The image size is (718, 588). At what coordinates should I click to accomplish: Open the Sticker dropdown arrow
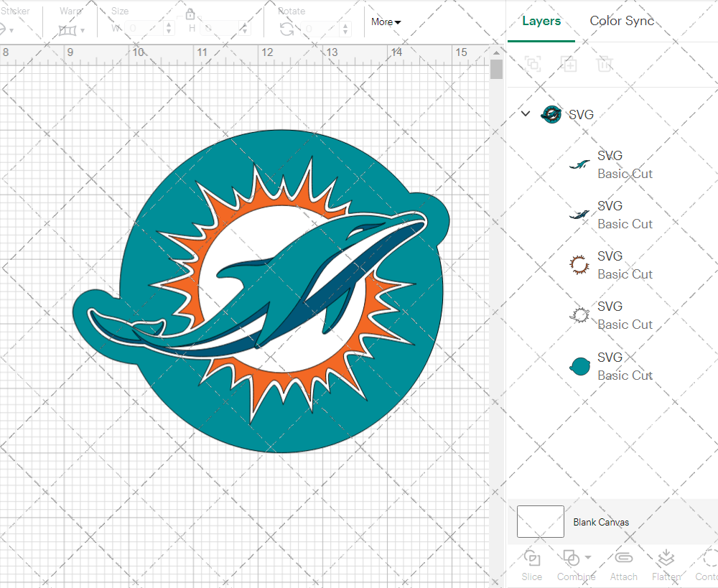pyautogui.click(x=11, y=31)
